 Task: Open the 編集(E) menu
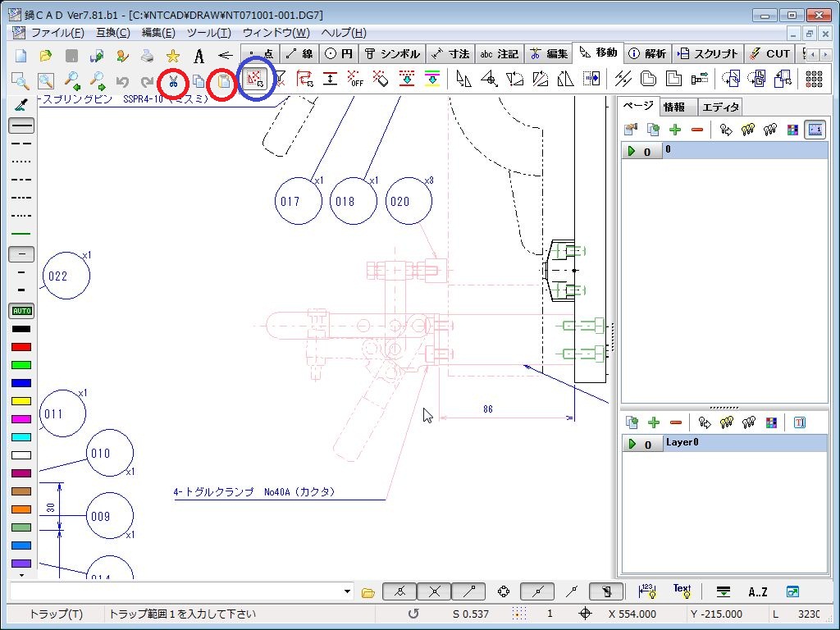click(x=158, y=33)
